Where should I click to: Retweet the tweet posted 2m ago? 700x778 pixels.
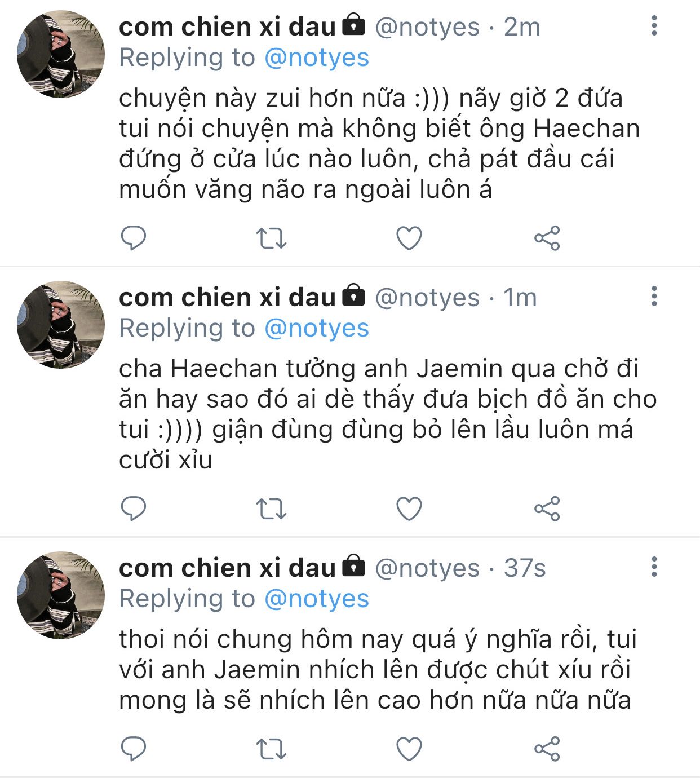tap(272, 238)
